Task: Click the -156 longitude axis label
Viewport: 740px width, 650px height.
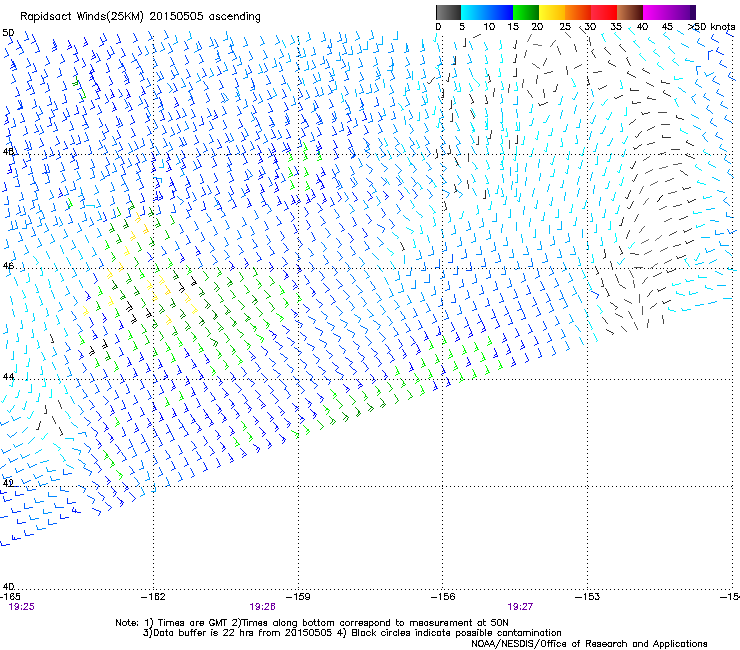Action: coord(443,597)
